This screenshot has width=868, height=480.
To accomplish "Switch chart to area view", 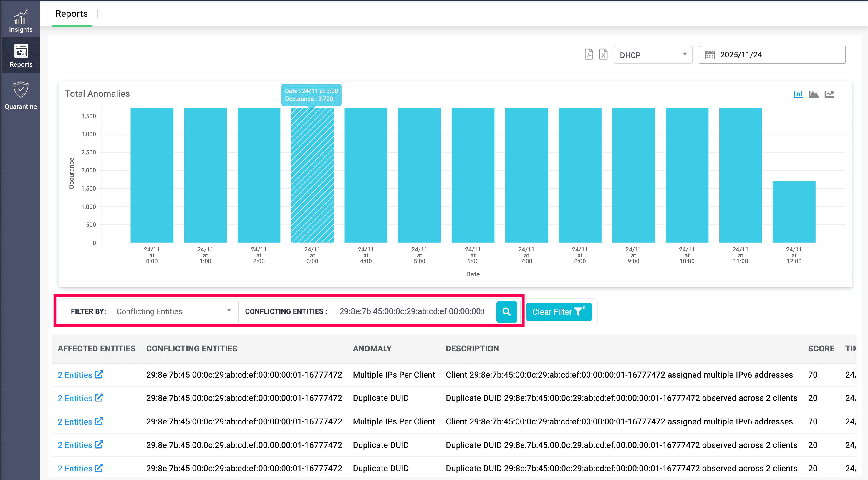I will click(x=814, y=94).
